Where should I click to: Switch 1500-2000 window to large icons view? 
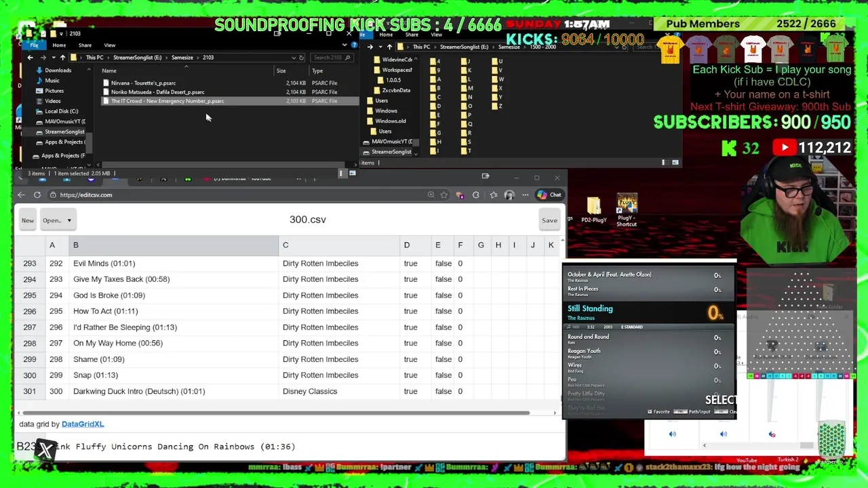click(675, 163)
